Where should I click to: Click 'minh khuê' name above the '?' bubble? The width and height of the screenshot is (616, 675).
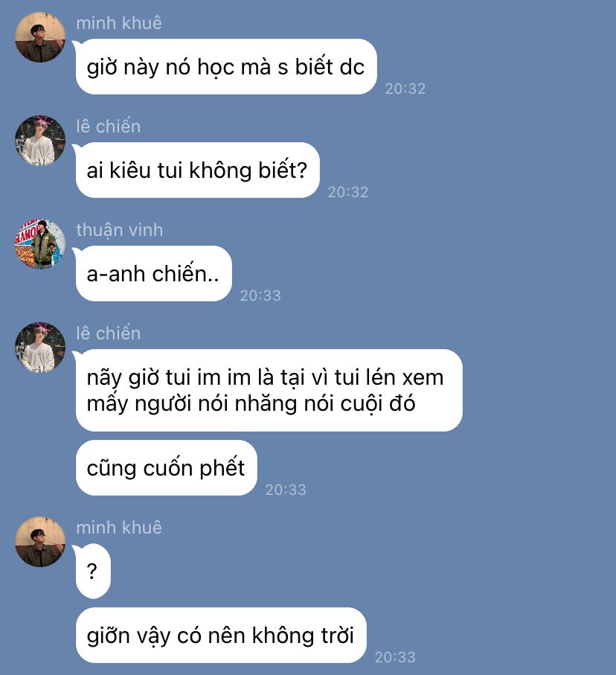(119, 528)
